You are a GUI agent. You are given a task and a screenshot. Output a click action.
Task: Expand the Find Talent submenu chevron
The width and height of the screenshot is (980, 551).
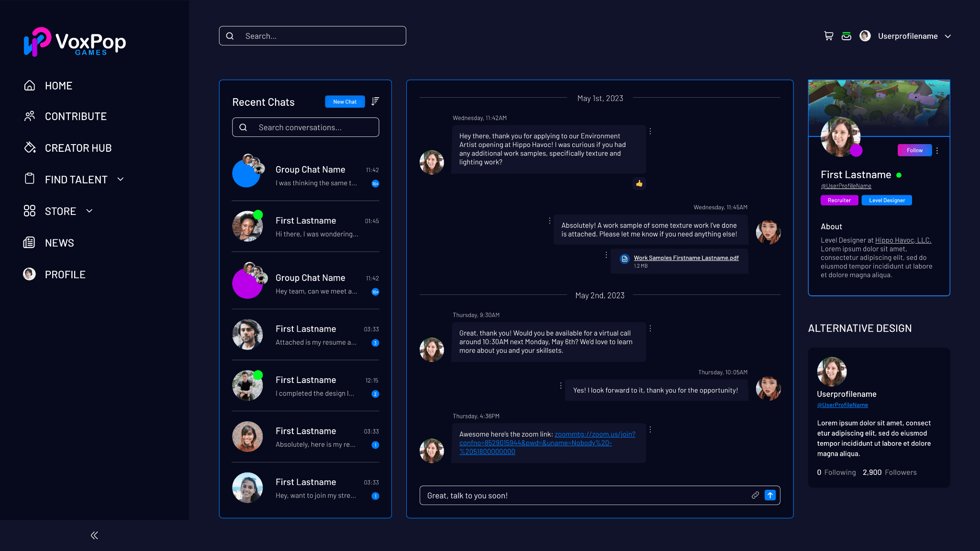[x=121, y=179]
